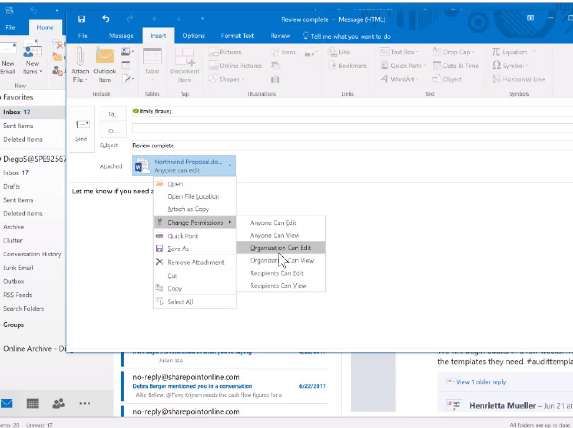Open the Format Text ribbon tab
The width and height of the screenshot is (573, 428).
point(237,36)
